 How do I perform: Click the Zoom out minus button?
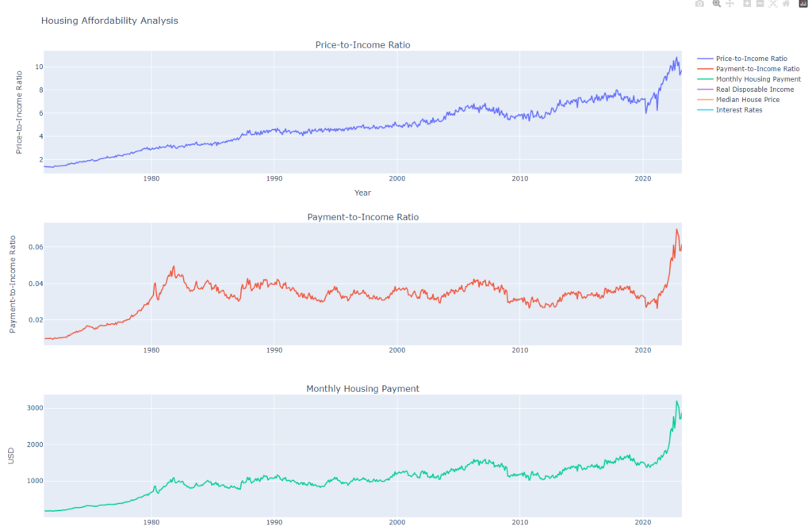pyautogui.click(x=760, y=4)
